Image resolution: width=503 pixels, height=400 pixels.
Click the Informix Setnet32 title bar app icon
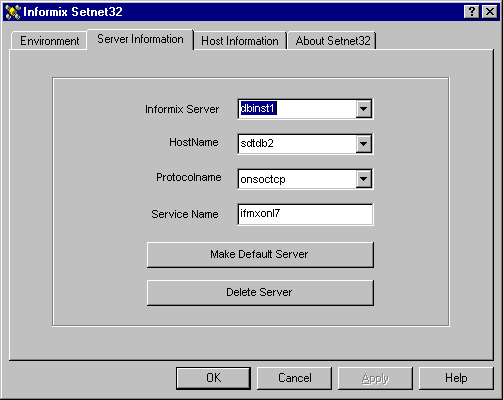(x=13, y=12)
